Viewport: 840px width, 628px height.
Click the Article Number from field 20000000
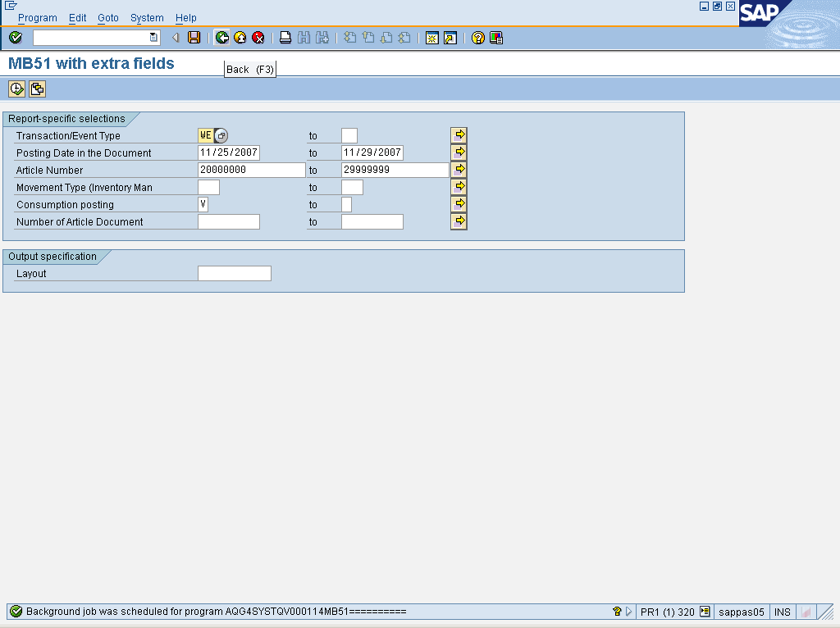click(x=252, y=171)
